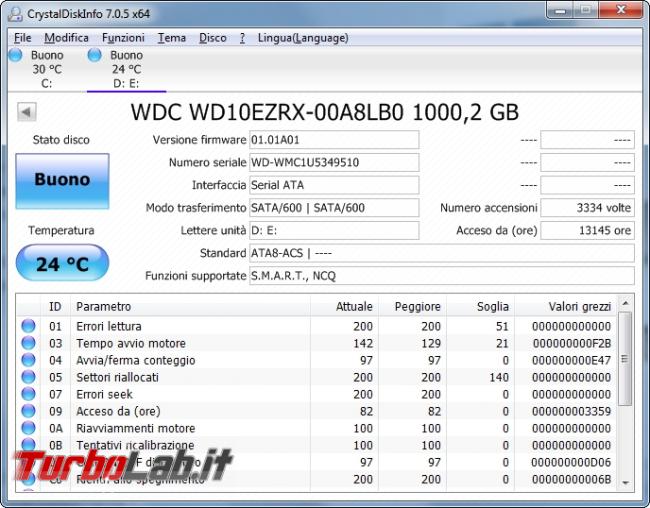Click the status orb for Tempo avvio motore
The height and width of the screenshot is (508, 650).
(x=28, y=343)
